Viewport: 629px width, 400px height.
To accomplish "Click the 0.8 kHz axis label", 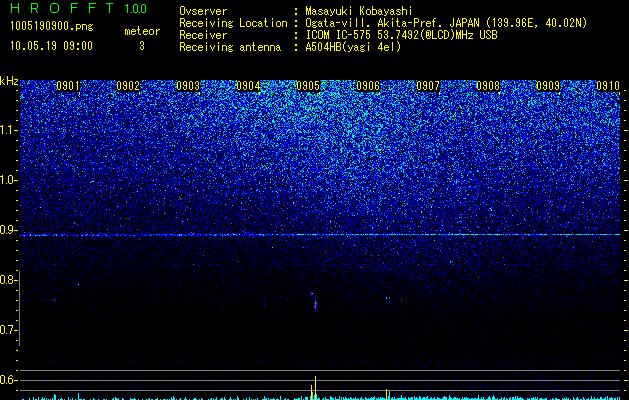I will (8, 280).
